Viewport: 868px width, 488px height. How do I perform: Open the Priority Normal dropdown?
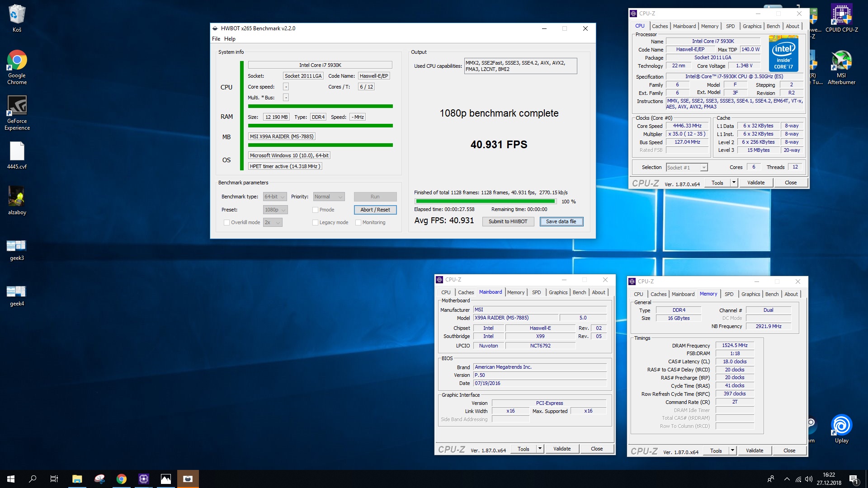click(329, 197)
